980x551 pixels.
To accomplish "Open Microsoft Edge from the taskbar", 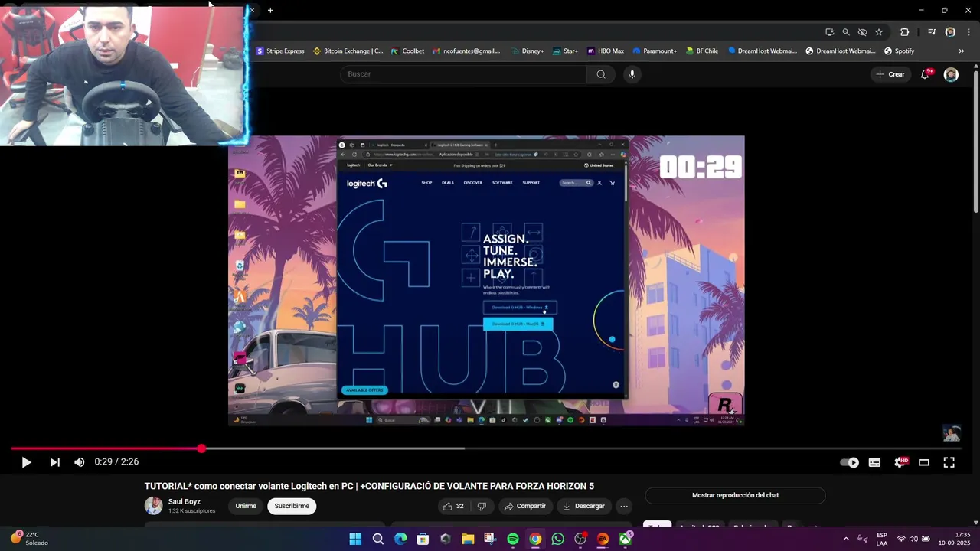I will (x=400, y=539).
